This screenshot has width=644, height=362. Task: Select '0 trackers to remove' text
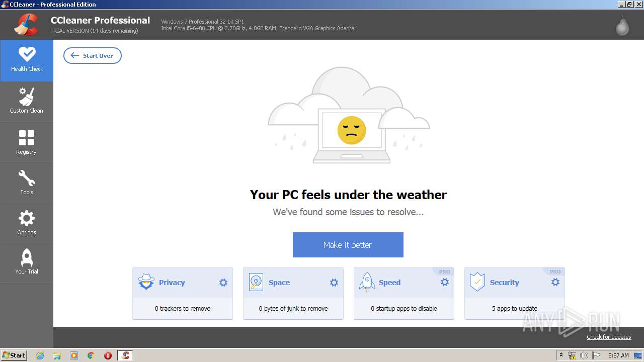click(x=183, y=309)
